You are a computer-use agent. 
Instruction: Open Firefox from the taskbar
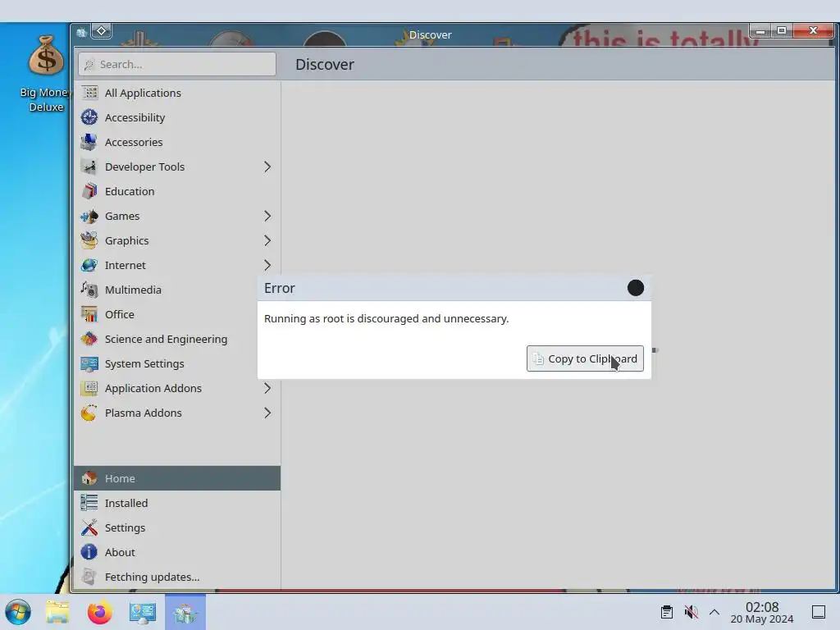99,612
